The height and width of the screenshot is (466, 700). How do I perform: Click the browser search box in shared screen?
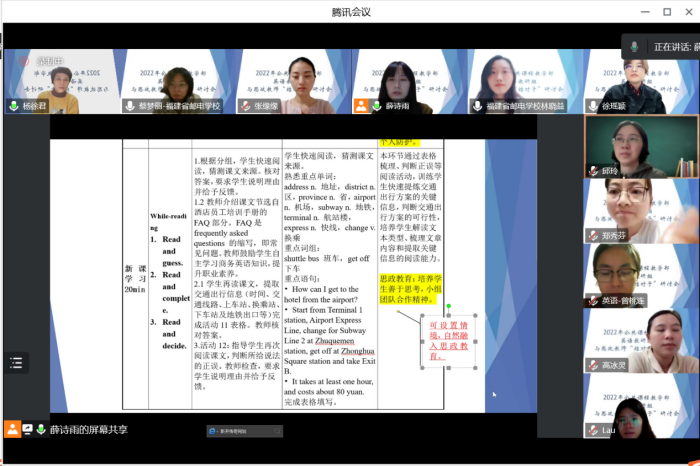[240, 430]
